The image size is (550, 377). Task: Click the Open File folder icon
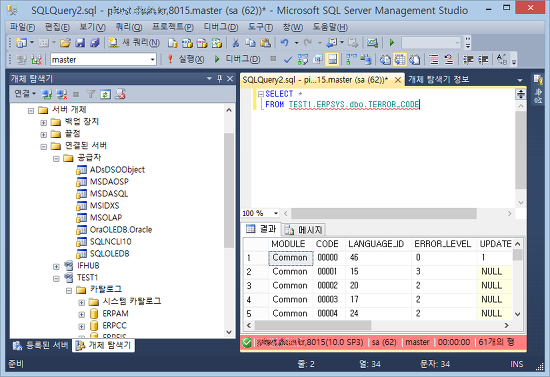65,43
